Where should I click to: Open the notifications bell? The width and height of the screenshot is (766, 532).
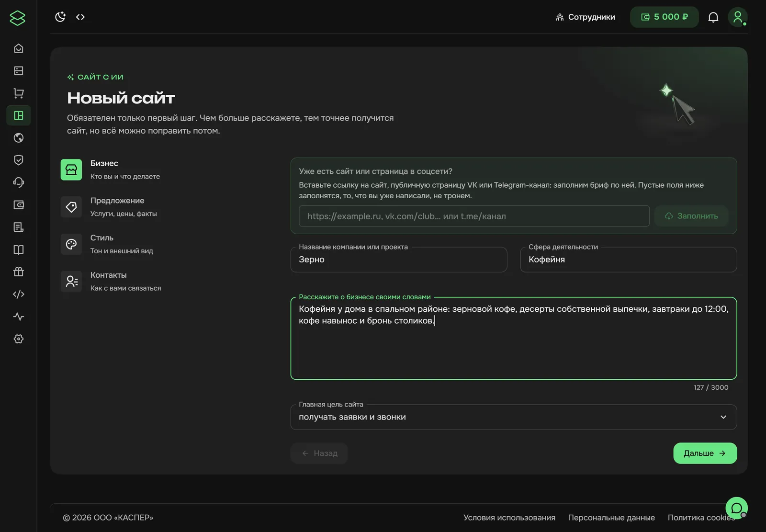(713, 17)
